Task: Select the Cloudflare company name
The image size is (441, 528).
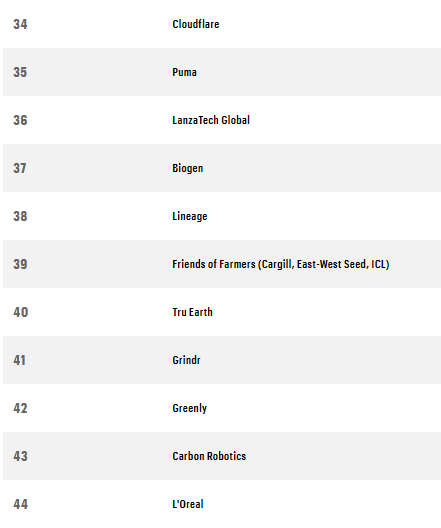Action: coord(196,24)
